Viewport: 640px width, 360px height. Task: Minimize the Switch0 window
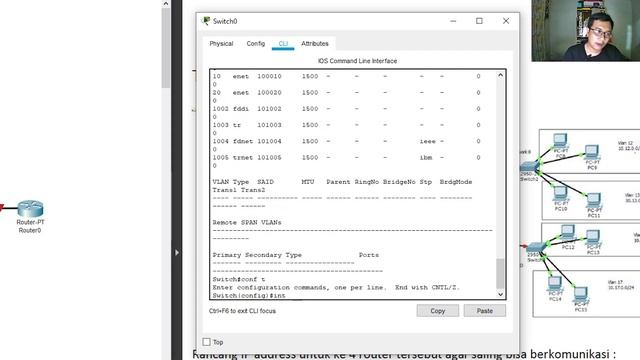pyautogui.click(x=453, y=21)
